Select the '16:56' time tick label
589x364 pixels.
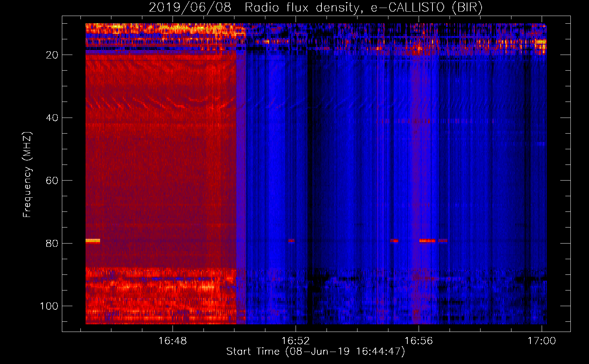click(x=419, y=341)
